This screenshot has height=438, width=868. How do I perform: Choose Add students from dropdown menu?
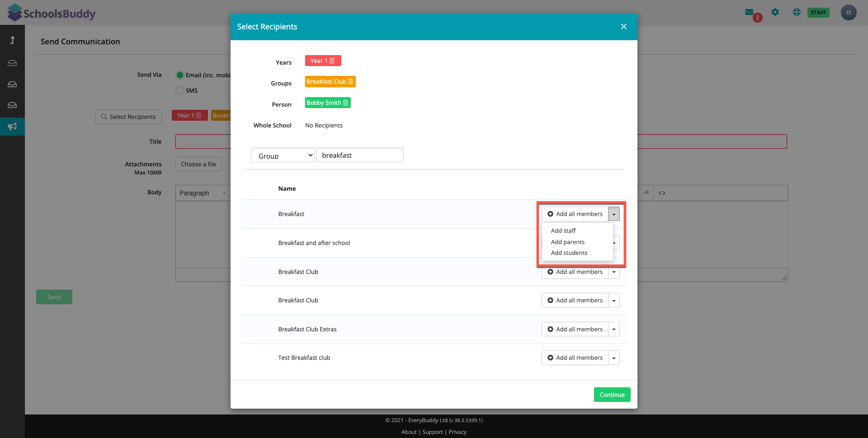click(569, 253)
